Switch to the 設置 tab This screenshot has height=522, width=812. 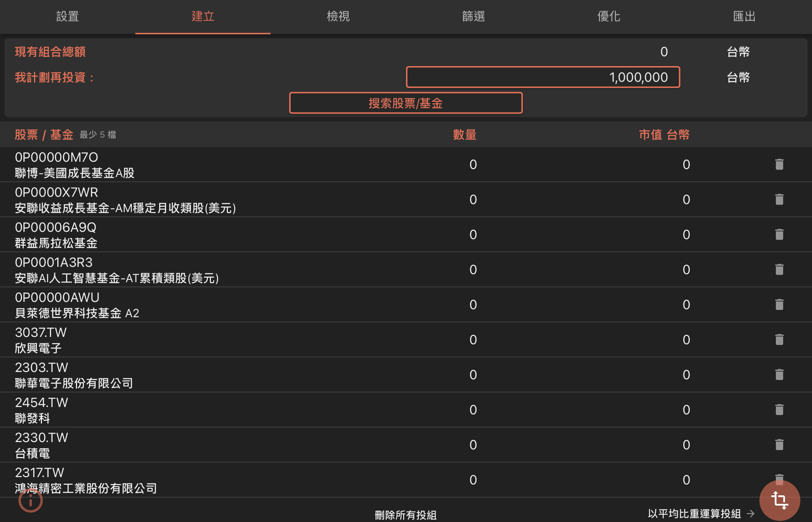point(68,16)
